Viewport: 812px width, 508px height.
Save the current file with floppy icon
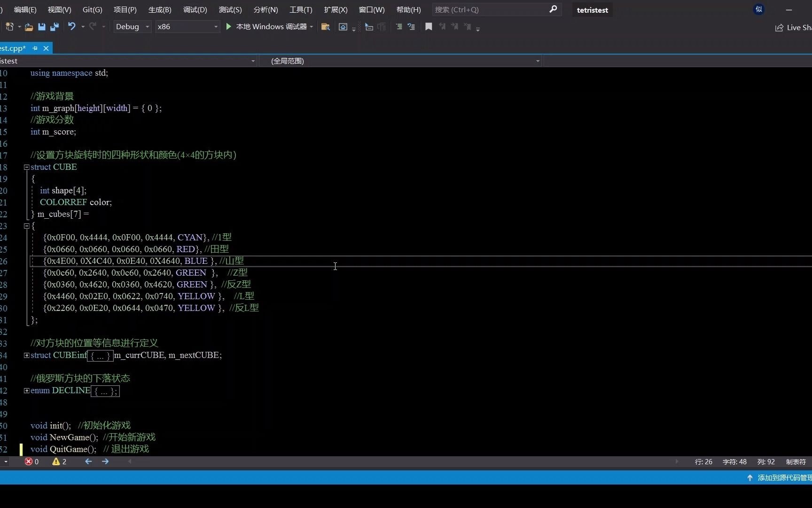[41, 27]
